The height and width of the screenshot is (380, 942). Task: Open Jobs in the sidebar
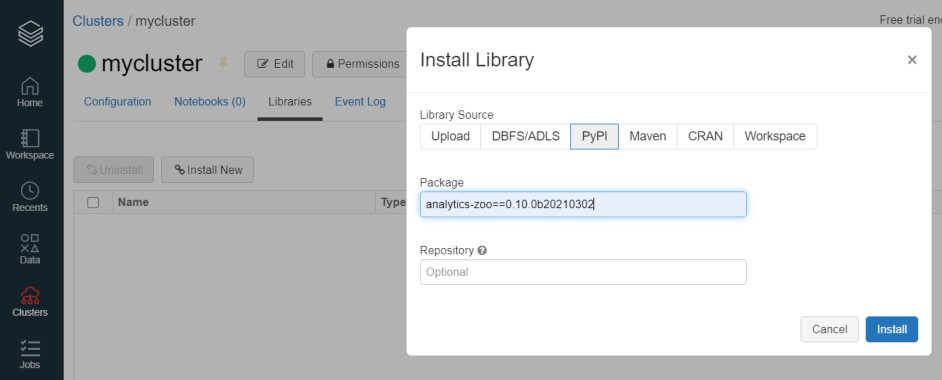coord(30,354)
